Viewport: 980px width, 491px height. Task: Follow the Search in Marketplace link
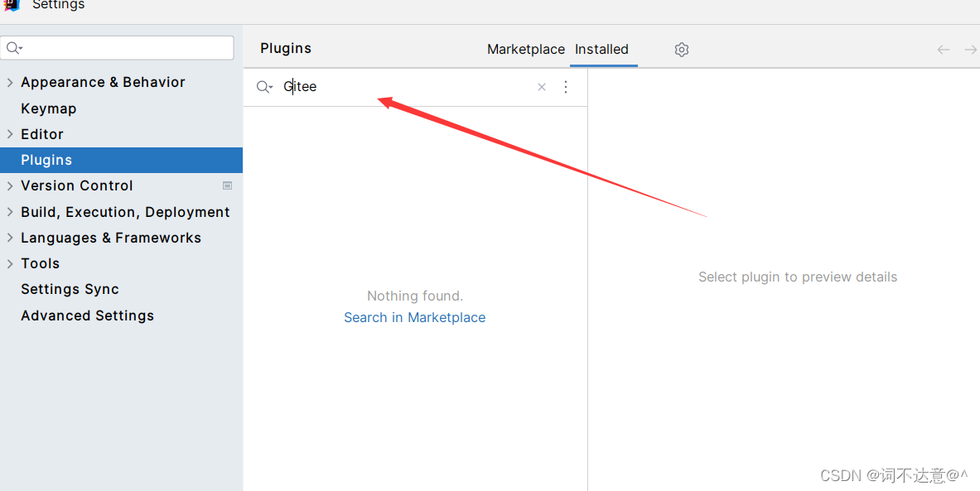tap(414, 317)
